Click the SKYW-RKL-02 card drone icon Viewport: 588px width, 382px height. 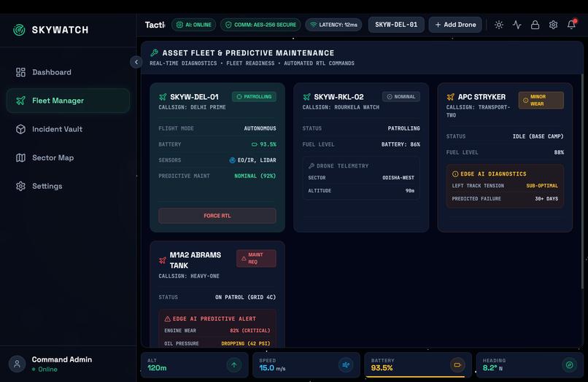306,97
